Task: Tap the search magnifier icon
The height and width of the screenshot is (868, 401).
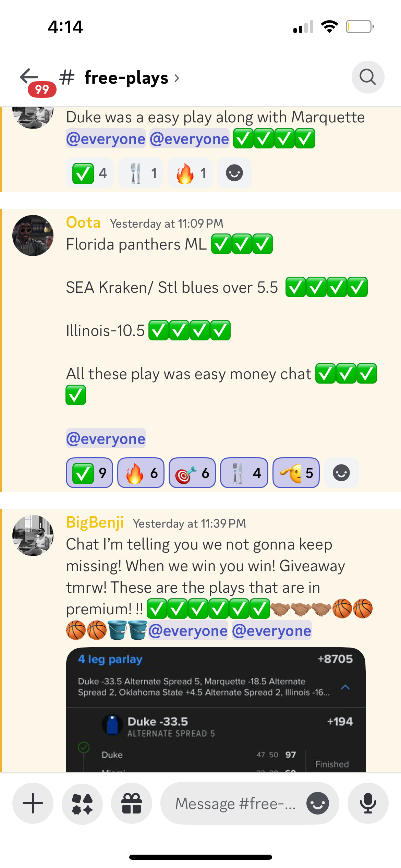Action: click(368, 77)
